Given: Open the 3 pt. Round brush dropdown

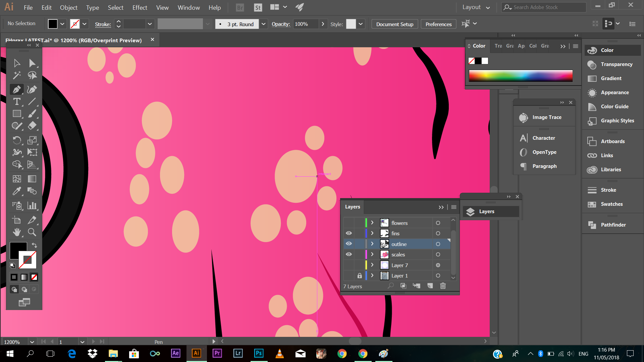Looking at the screenshot, I should pos(264,24).
